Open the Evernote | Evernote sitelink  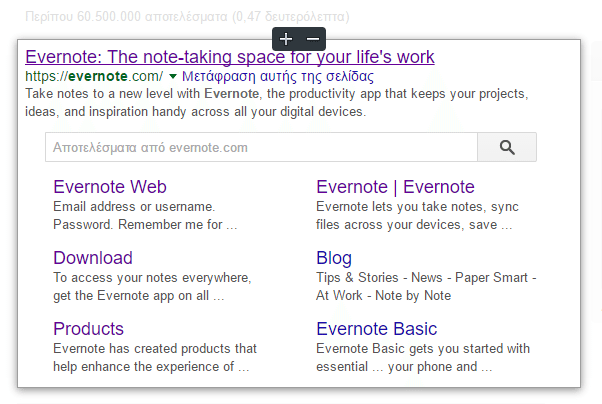click(395, 187)
